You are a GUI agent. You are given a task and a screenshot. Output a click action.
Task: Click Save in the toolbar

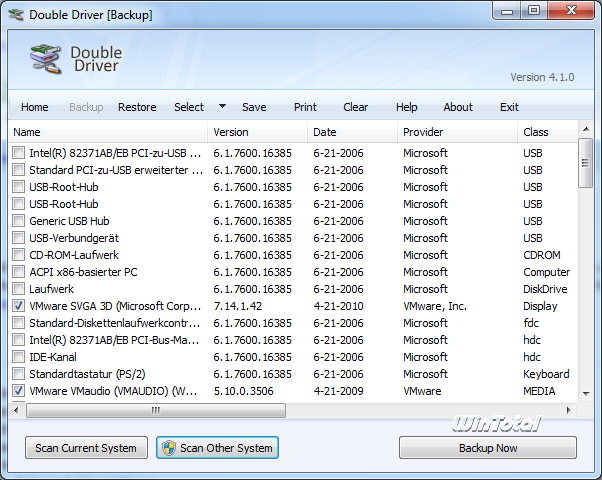(254, 107)
